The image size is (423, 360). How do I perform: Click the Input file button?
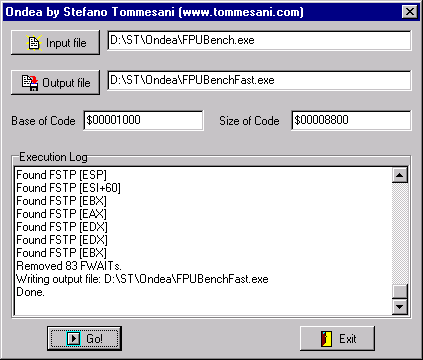tap(55, 43)
